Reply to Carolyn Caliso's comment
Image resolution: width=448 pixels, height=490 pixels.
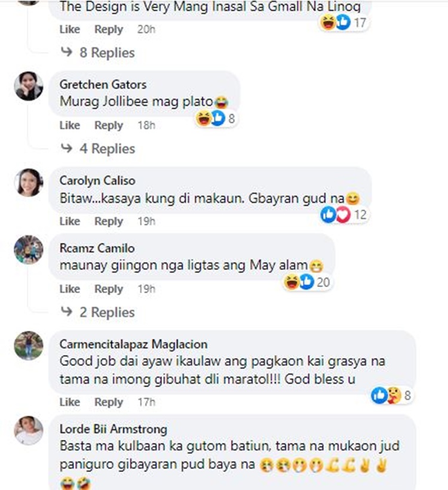(109, 221)
